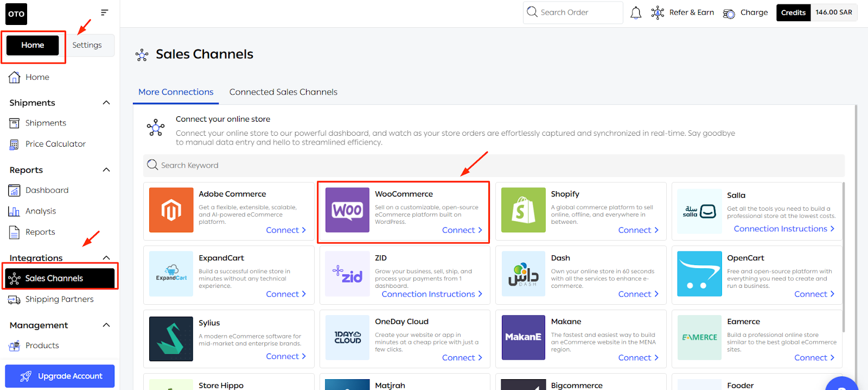
Task: Click the 146.00 SAR balance
Action: (834, 12)
